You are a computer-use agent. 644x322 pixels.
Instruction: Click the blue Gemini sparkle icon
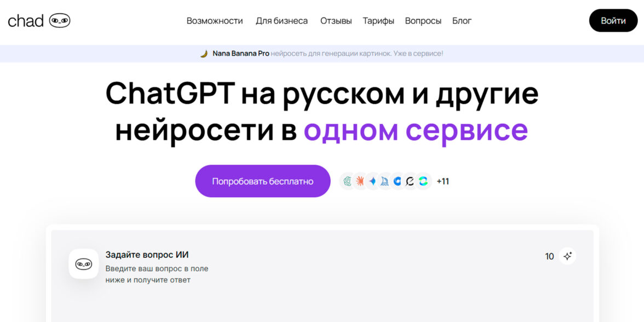[x=372, y=181]
